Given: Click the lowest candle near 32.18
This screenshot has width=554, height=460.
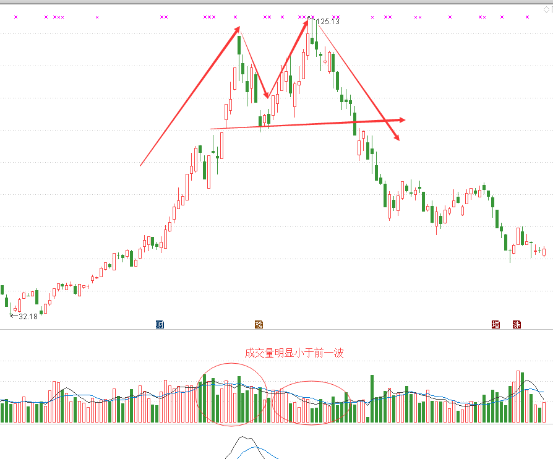Looking at the screenshot, I should click(11, 309).
